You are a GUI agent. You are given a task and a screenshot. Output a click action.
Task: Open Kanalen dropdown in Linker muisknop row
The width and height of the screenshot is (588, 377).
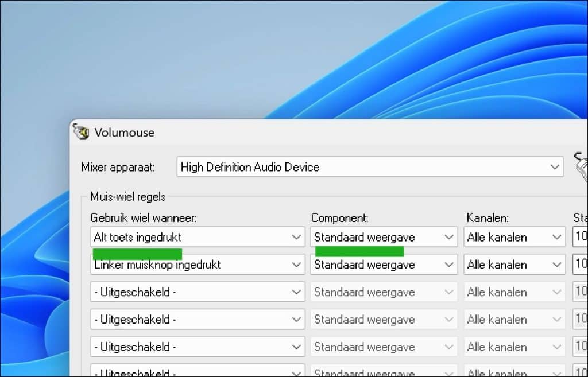(514, 265)
